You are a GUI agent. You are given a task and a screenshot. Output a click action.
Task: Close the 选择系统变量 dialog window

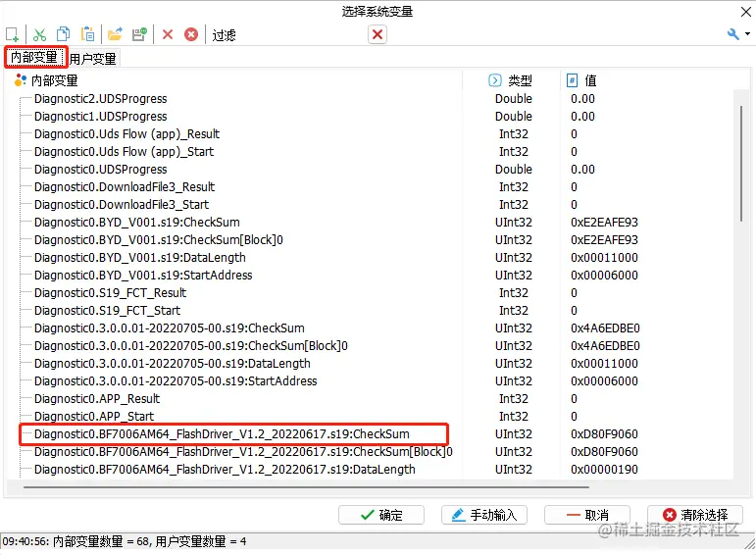pyautogui.click(x=746, y=12)
